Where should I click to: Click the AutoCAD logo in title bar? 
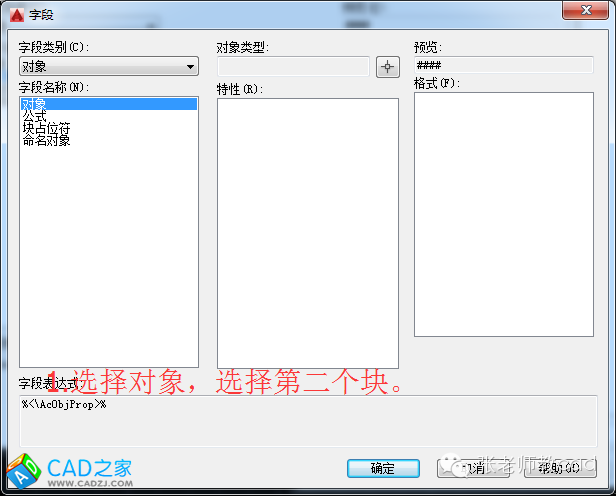pyautogui.click(x=13, y=12)
